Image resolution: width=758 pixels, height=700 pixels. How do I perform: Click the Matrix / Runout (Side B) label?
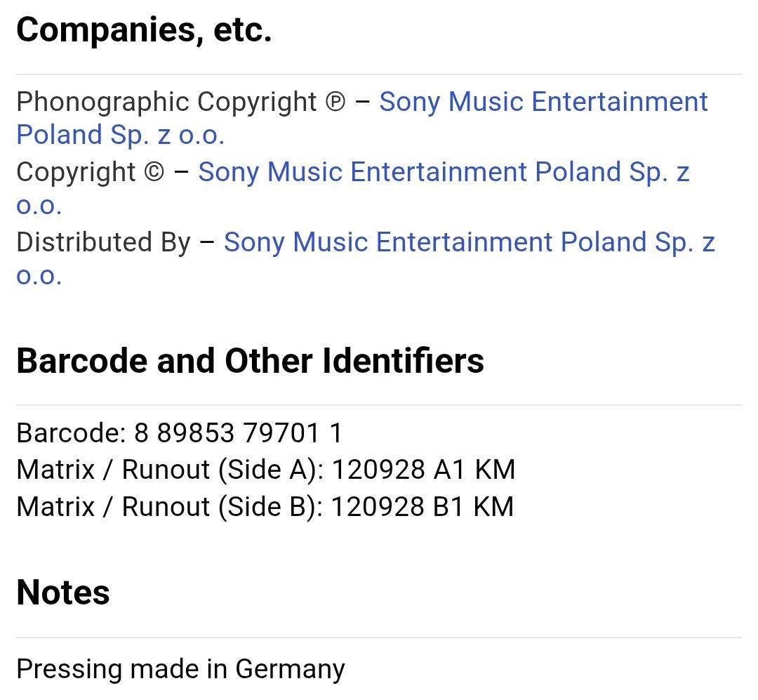point(170,507)
